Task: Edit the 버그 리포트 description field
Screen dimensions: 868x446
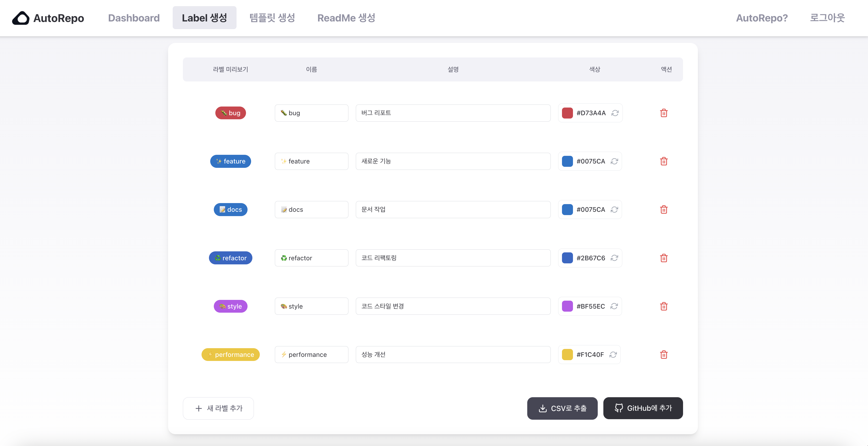Action: coord(453,113)
